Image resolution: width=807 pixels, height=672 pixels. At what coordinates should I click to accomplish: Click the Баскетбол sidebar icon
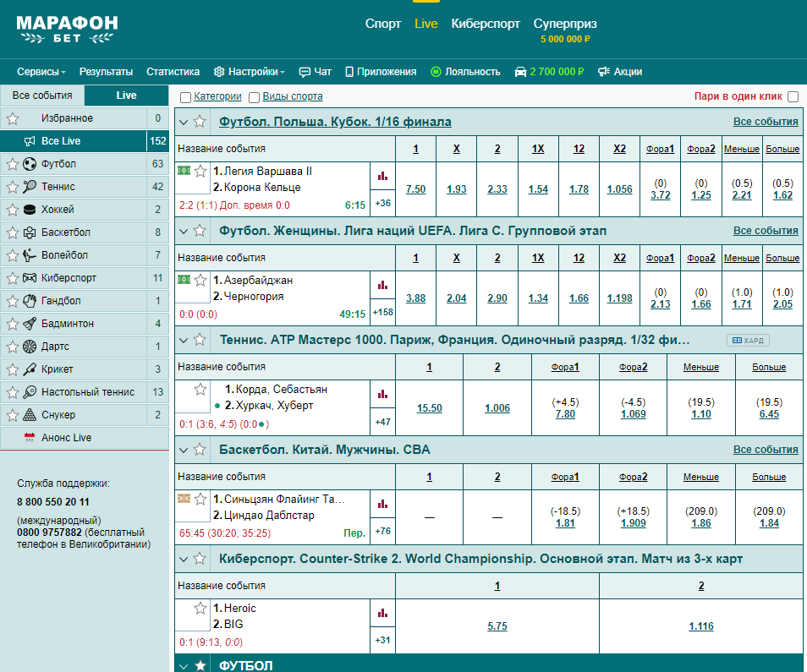coord(30,232)
